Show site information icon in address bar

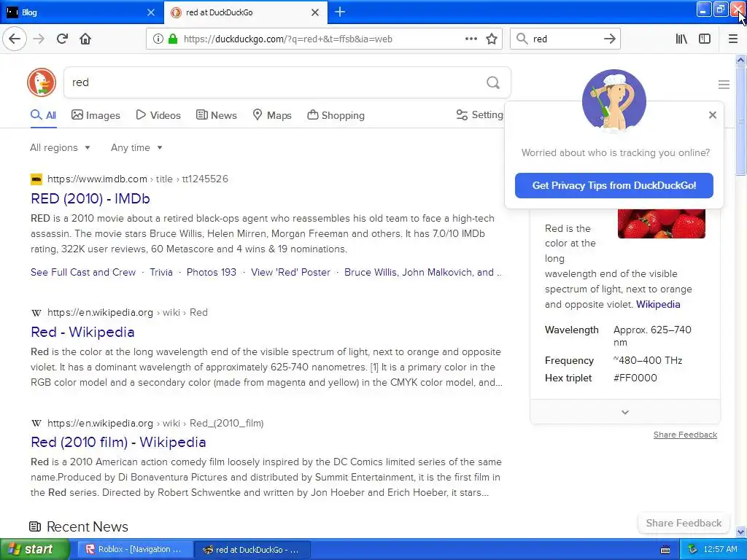(158, 39)
